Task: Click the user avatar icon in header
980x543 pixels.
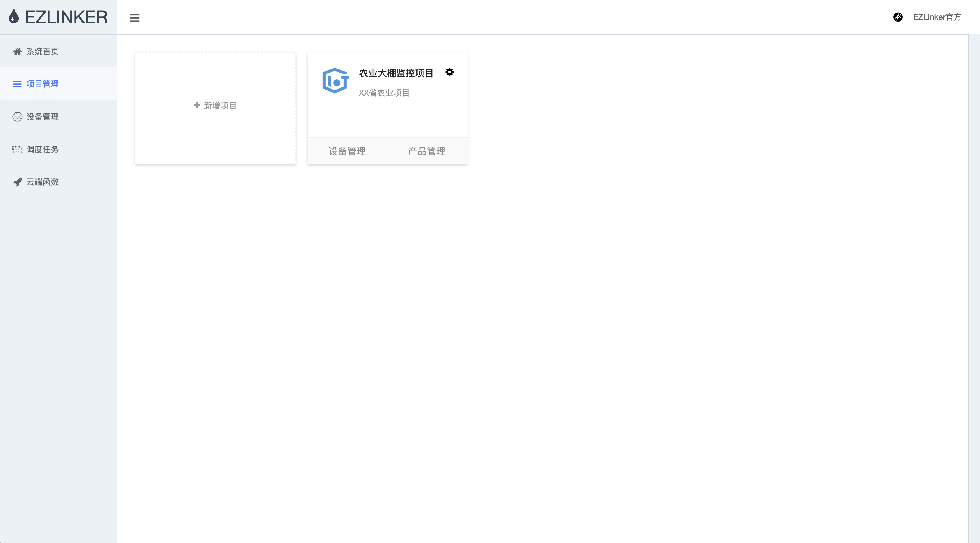Action: click(898, 17)
